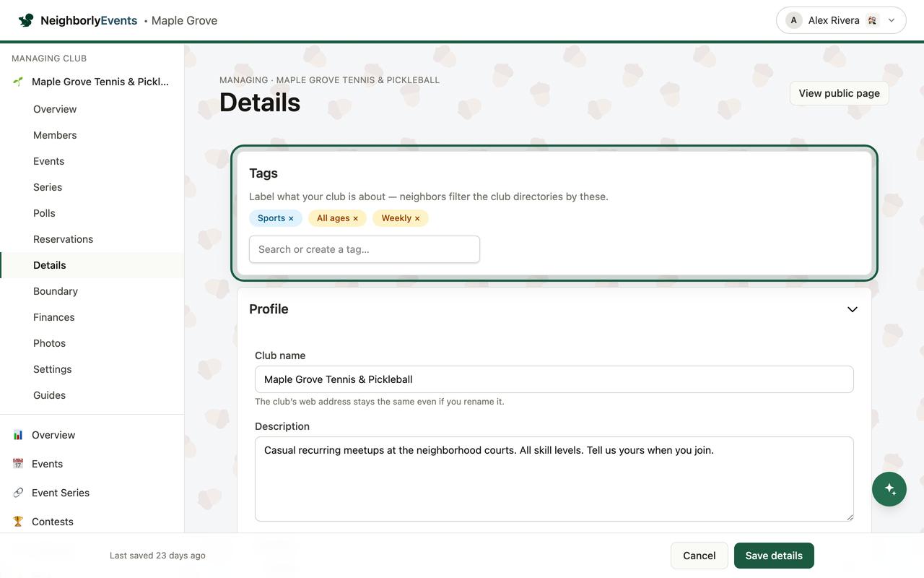Click the View public page button

pos(839,93)
